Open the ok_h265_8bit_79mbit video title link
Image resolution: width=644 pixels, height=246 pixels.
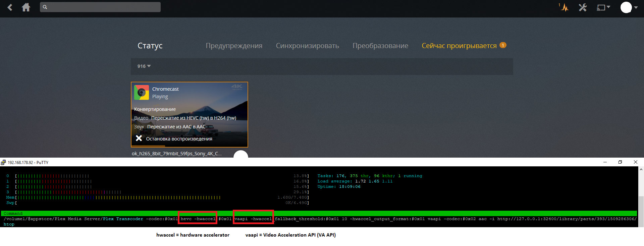(176, 154)
